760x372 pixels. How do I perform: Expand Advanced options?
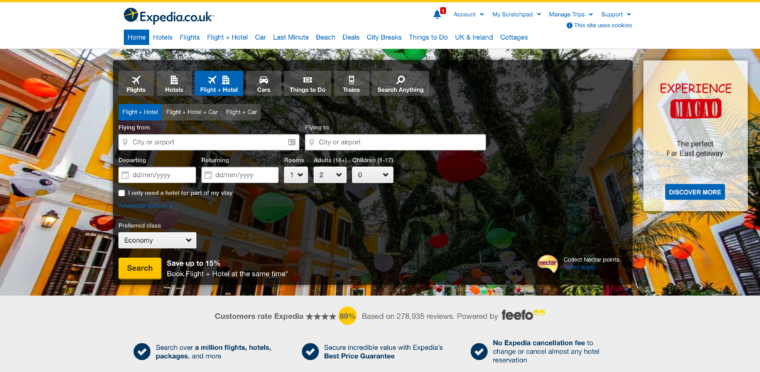(145, 206)
